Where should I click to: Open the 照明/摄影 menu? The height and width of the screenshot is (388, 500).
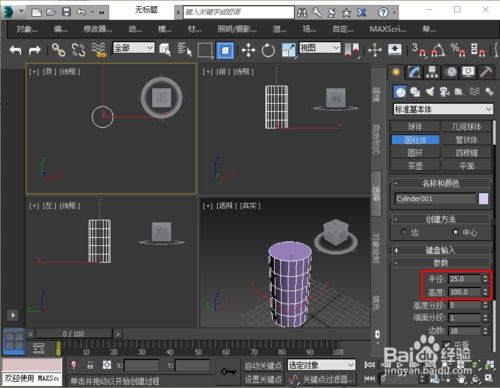pyautogui.click(x=237, y=29)
